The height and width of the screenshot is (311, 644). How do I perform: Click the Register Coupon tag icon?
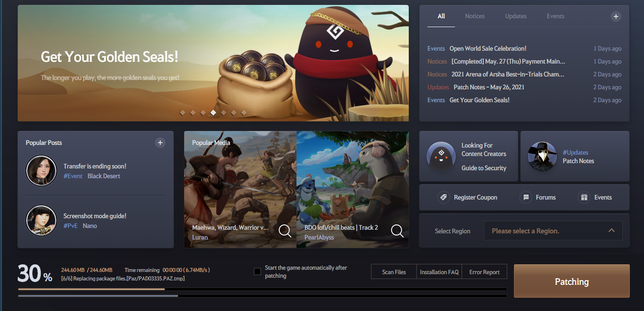443,197
